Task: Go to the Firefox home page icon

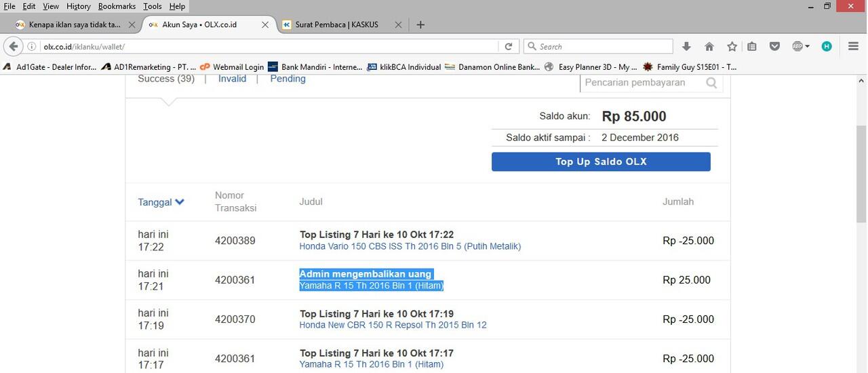Action: pos(709,46)
